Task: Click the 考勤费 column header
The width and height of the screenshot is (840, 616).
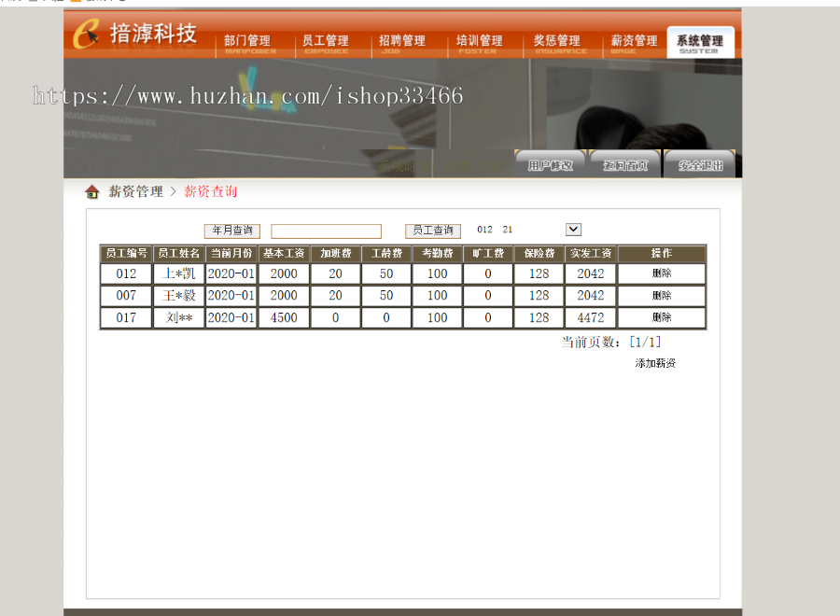Action: (437, 253)
